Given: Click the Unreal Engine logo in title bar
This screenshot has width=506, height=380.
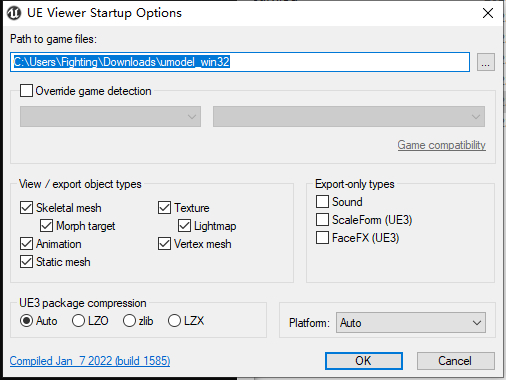Looking at the screenshot, I should pos(14,13).
